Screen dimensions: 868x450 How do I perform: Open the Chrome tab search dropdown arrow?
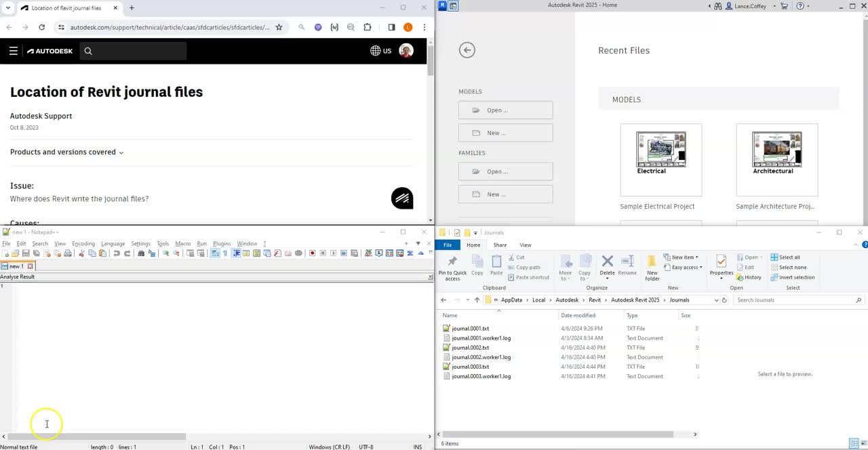click(8, 7)
